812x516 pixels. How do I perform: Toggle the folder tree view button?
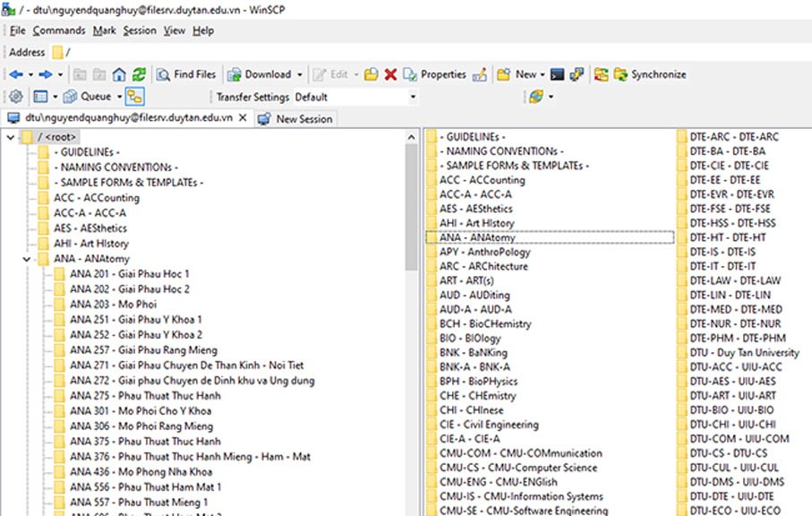134,97
